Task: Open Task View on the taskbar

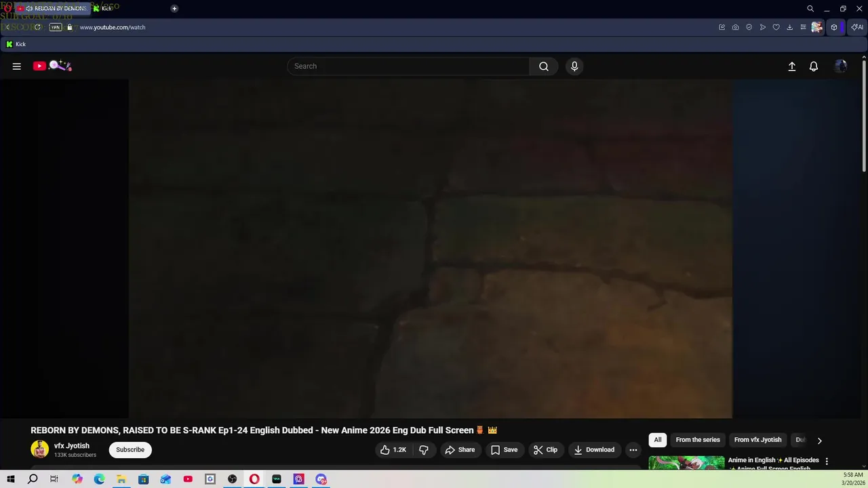Action: click(54, 479)
